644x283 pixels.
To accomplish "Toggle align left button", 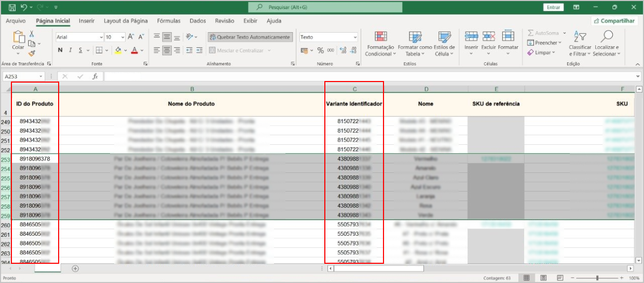I will [x=157, y=50].
